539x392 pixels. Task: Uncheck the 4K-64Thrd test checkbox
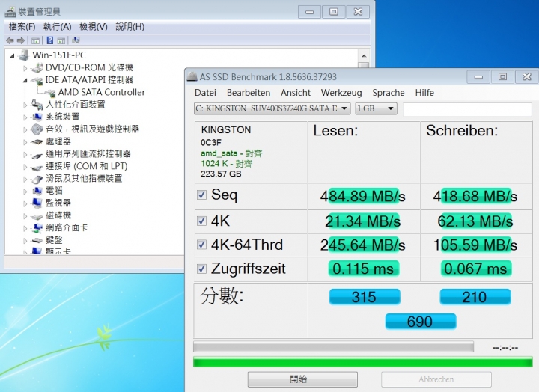click(x=202, y=245)
